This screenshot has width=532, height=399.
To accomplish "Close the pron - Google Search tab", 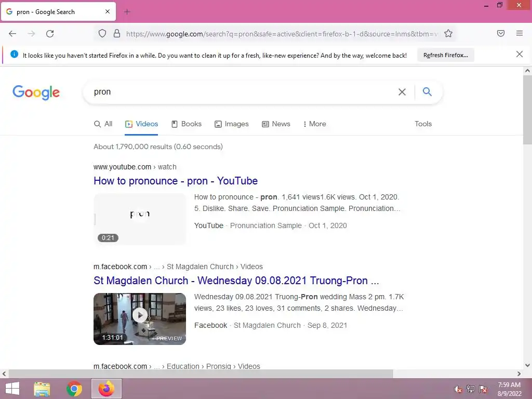I will point(108,11).
